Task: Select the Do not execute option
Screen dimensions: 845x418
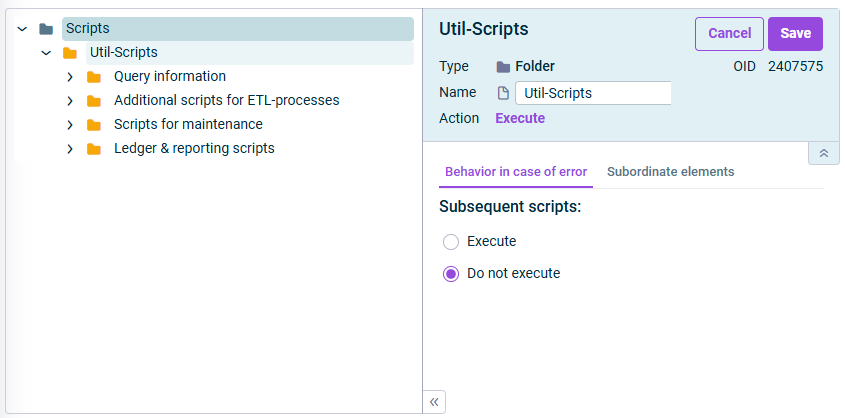Action: point(451,274)
